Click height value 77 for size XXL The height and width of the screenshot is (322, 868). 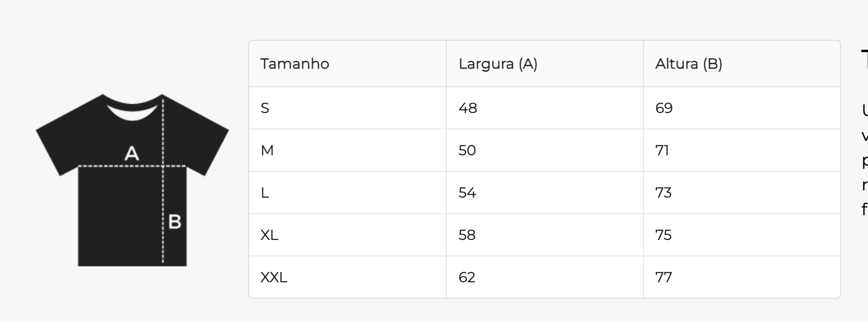click(663, 278)
